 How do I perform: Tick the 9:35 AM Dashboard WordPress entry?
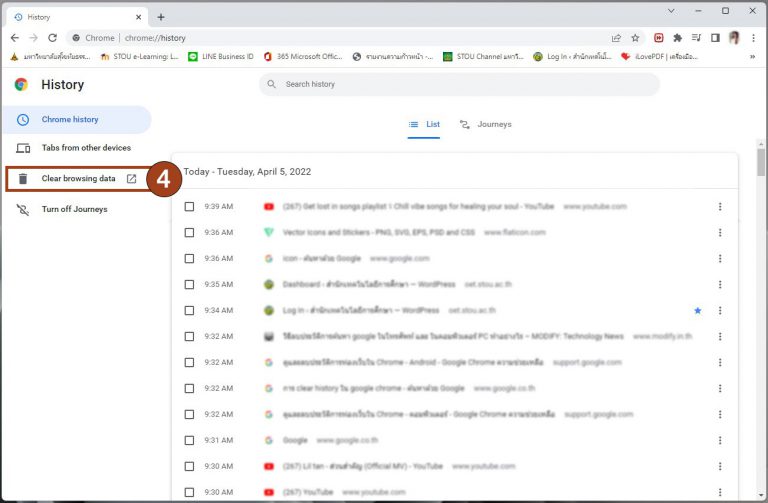click(x=189, y=284)
